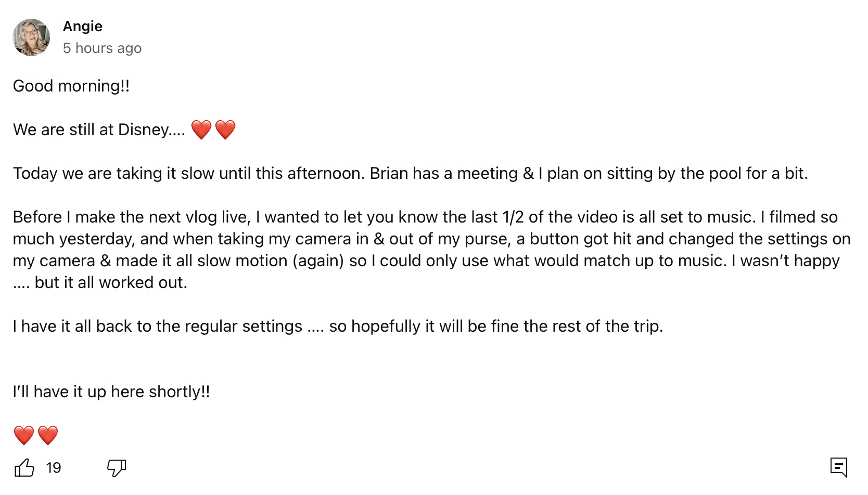Open the Angie channel name link
This screenshot has width=868, height=495.
pos(83,26)
